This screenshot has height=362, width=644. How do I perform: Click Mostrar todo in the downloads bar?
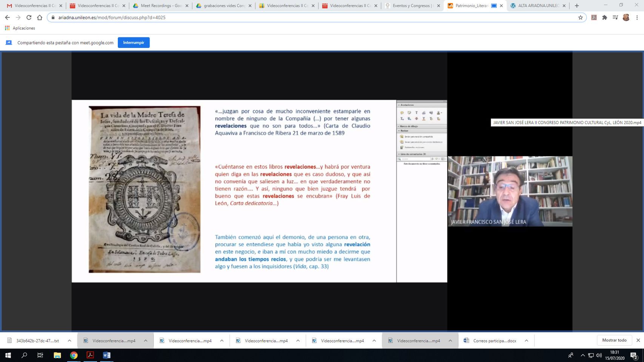pos(614,340)
